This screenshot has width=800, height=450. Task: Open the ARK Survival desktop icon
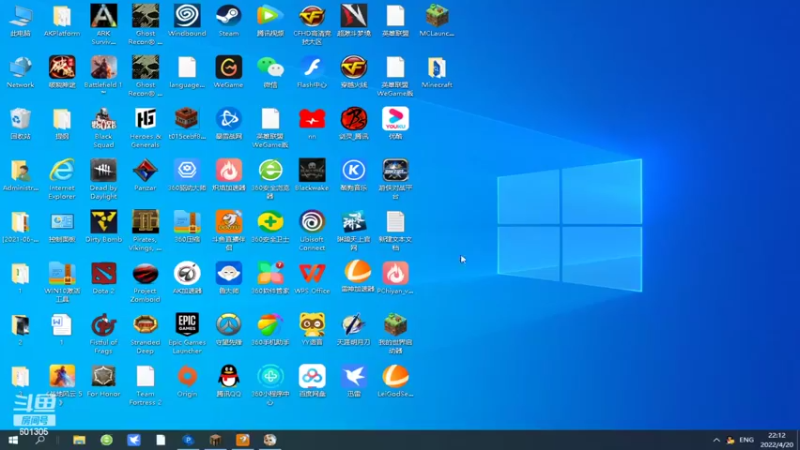(104, 24)
